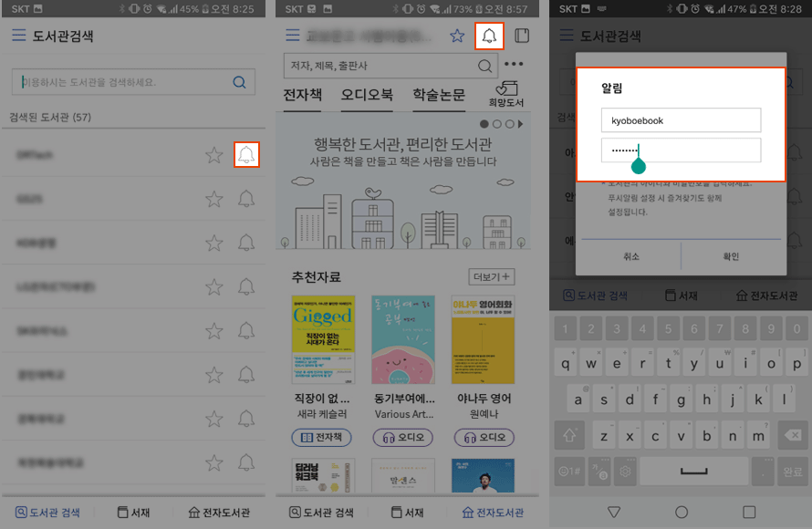Toggle the favorite star next to the app title
812x529 pixels.
[457, 34]
